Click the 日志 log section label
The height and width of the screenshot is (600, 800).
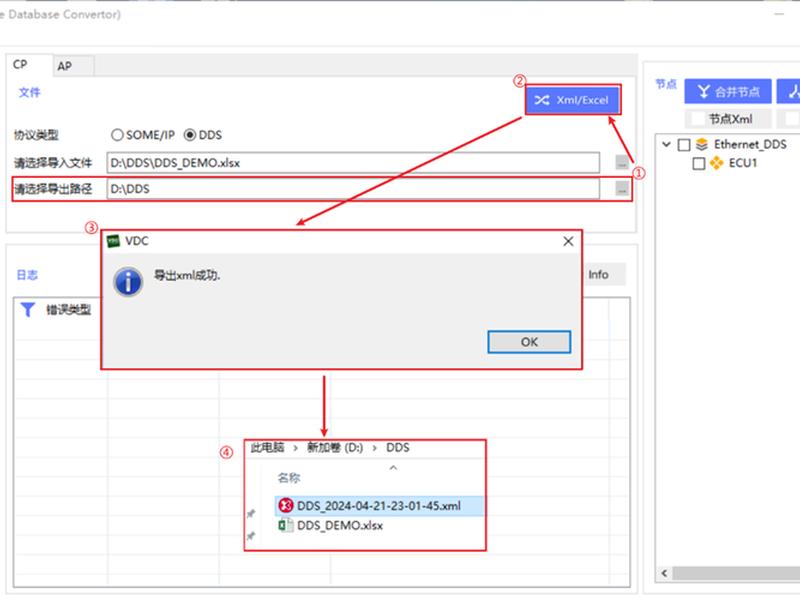click(x=27, y=275)
